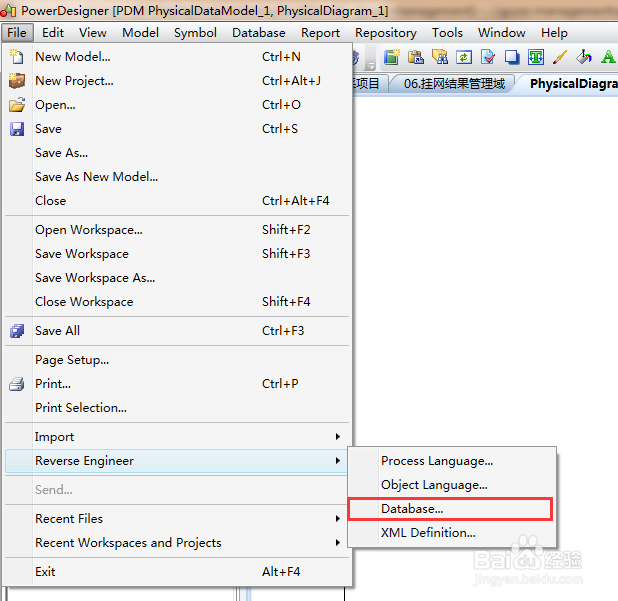
Task: Expand the Reverse Engineer submenu arrow
Action: click(338, 461)
